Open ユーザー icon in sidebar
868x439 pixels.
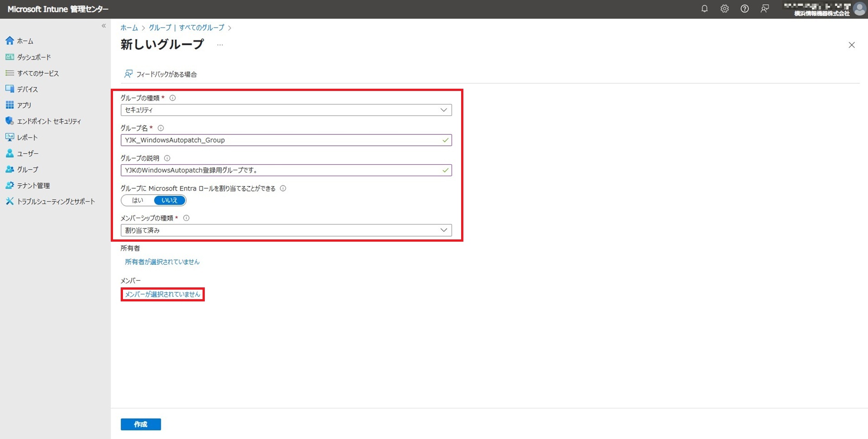pos(9,153)
